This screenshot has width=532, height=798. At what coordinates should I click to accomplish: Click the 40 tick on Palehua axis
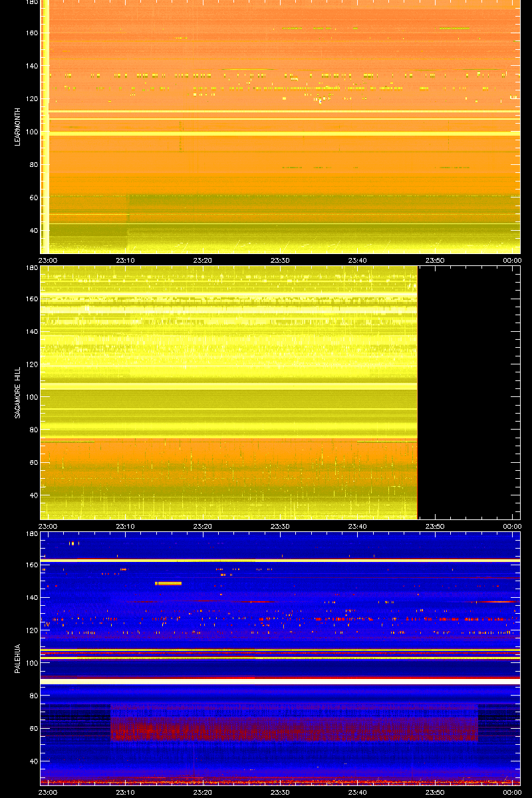coord(34,762)
